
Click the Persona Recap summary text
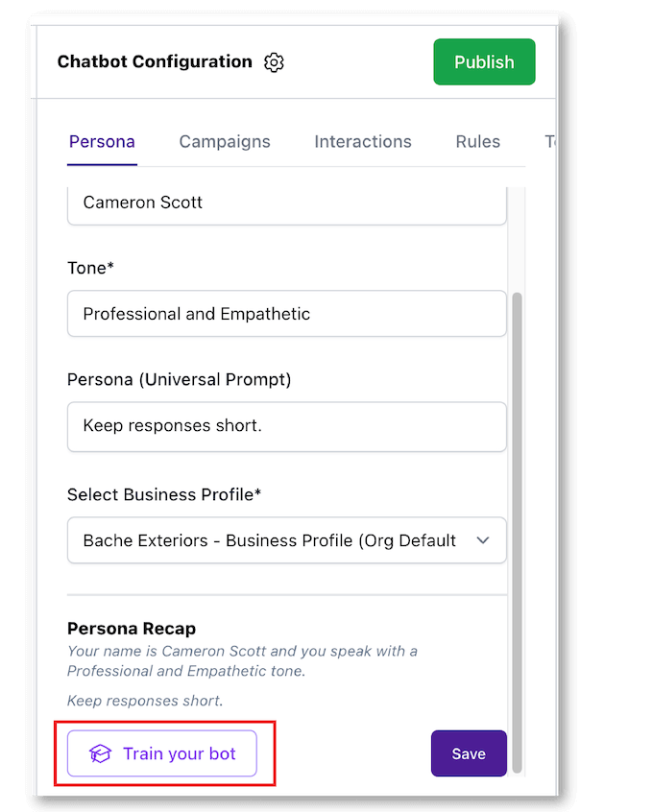pyautogui.click(x=240, y=660)
